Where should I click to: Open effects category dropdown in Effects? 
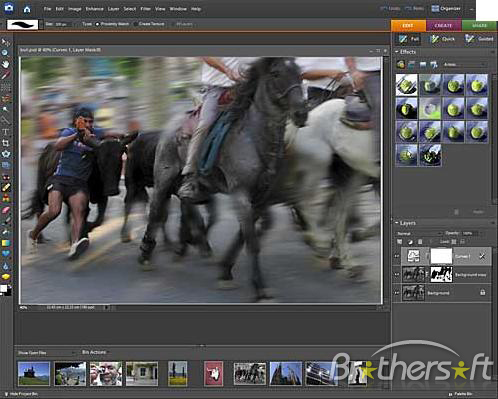(x=464, y=64)
